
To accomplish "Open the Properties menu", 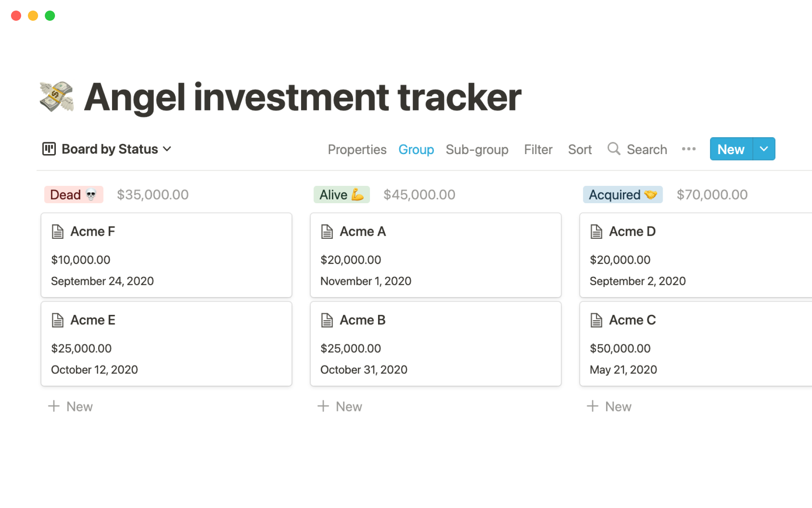I will (357, 149).
